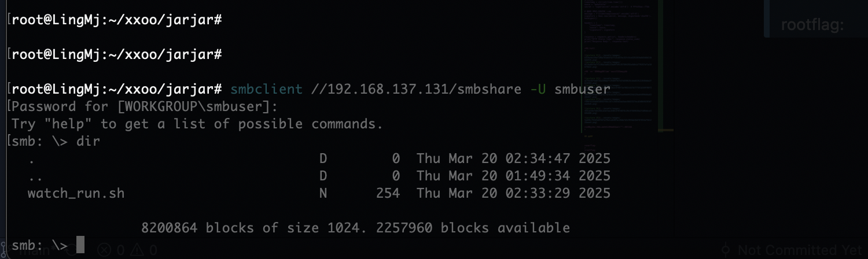Screen dimensions: 868x259
Task: Click the rootflag: input area
Action: (x=812, y=24)
